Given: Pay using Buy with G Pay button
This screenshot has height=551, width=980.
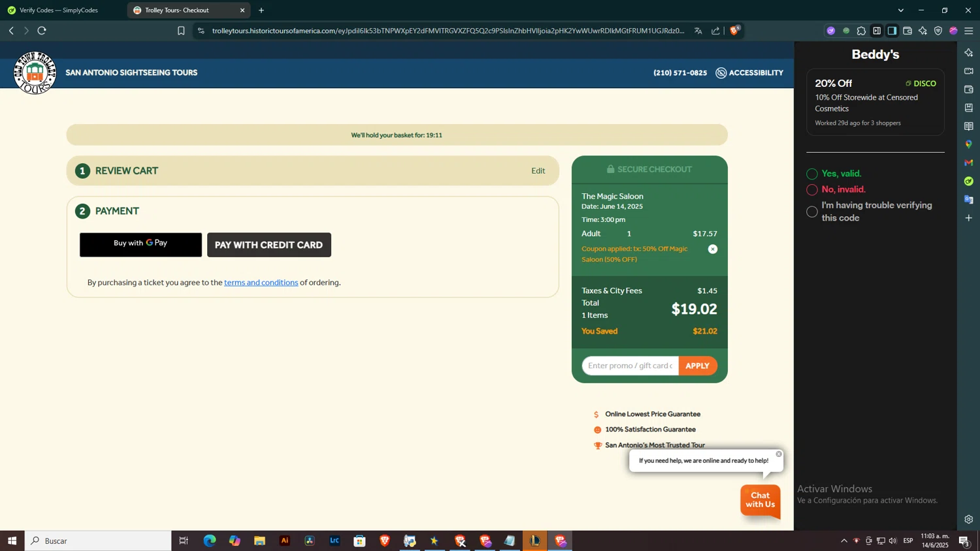Looking at the screenshot, I should click(x=140, y=245).
